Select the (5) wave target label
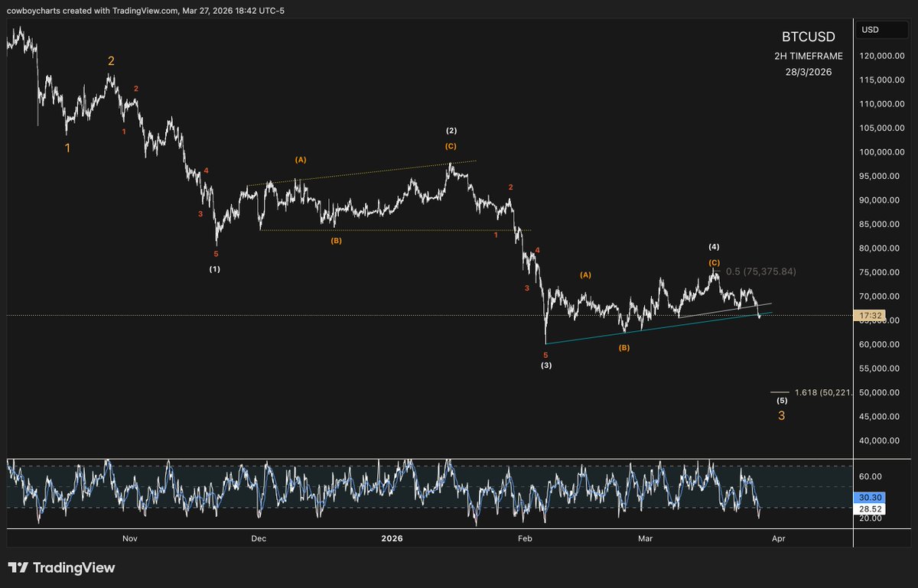918x588 pixels. click(781, 399)
